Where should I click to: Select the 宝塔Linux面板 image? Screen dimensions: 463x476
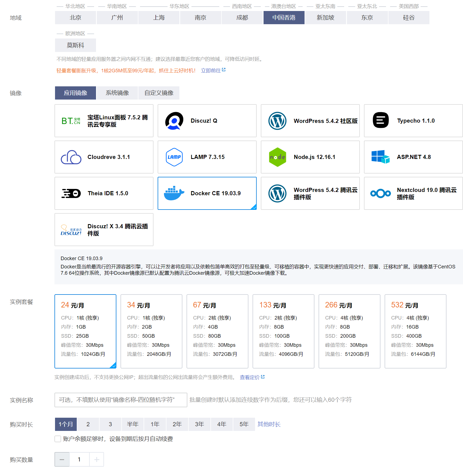tap(104, 121)
